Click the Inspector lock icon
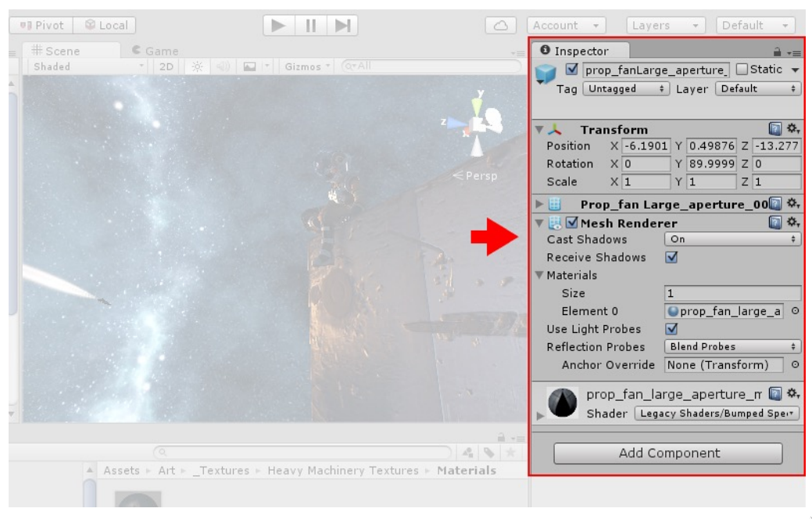Viewport: 812px width, 519px height. [777, 52]
